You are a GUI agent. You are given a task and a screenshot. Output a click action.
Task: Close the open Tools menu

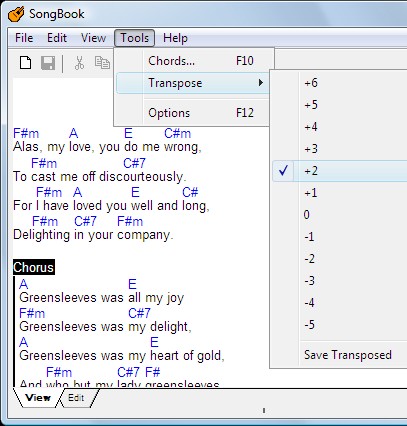pos(134,38)
